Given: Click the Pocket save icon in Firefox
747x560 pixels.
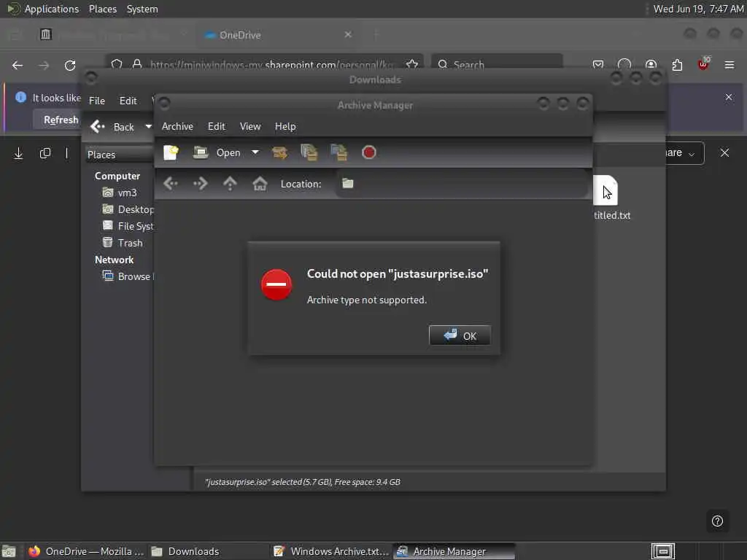Looking at the screenshot, I should [x=598, y=65].
